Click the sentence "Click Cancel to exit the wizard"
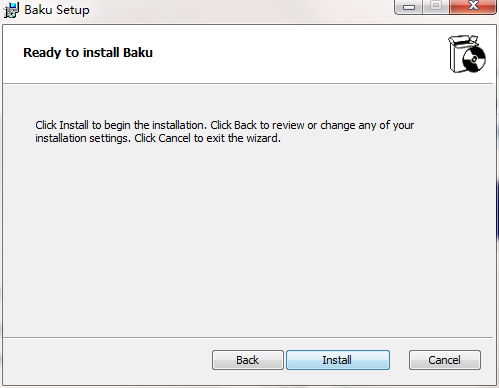Screen dimensions: 499x388 click(x=207, y=138)
